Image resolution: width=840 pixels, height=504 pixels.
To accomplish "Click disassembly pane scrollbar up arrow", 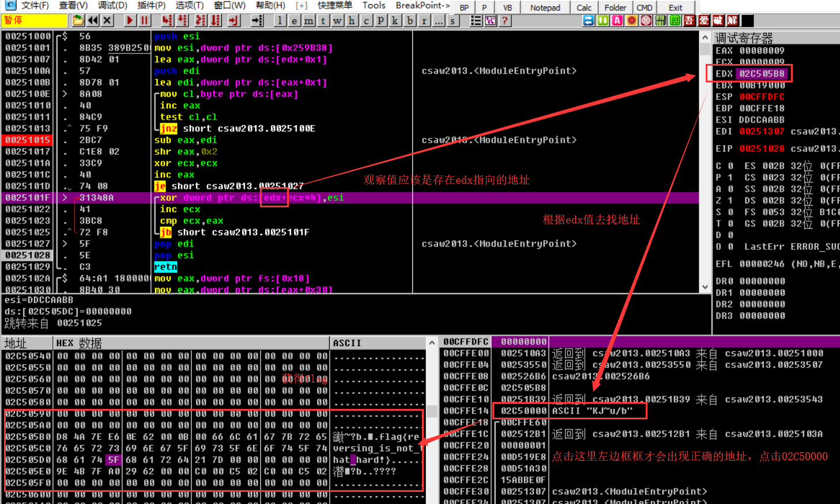I will (x=705, y=37).
